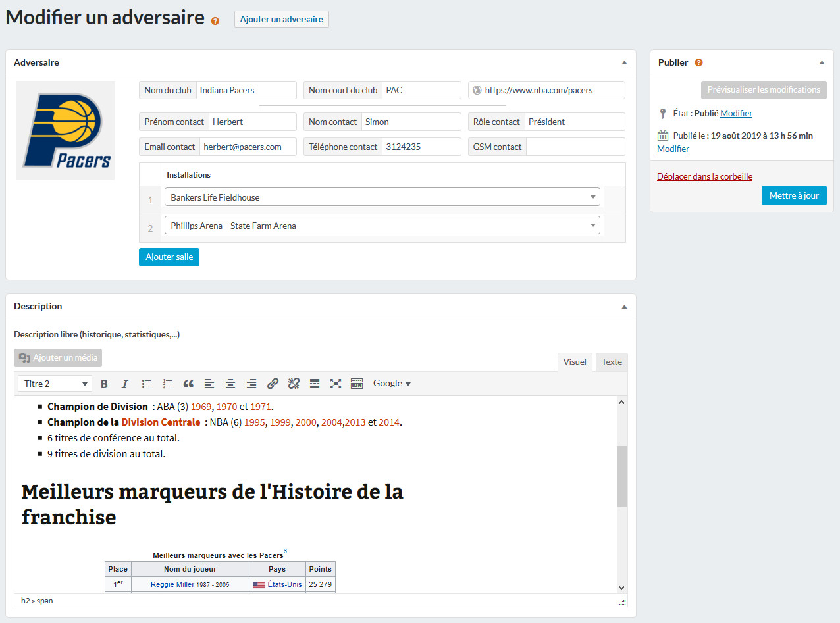The image size is (840, 623).
Task: Click the editor scrollbar down arrow
Action: [622, 587]
